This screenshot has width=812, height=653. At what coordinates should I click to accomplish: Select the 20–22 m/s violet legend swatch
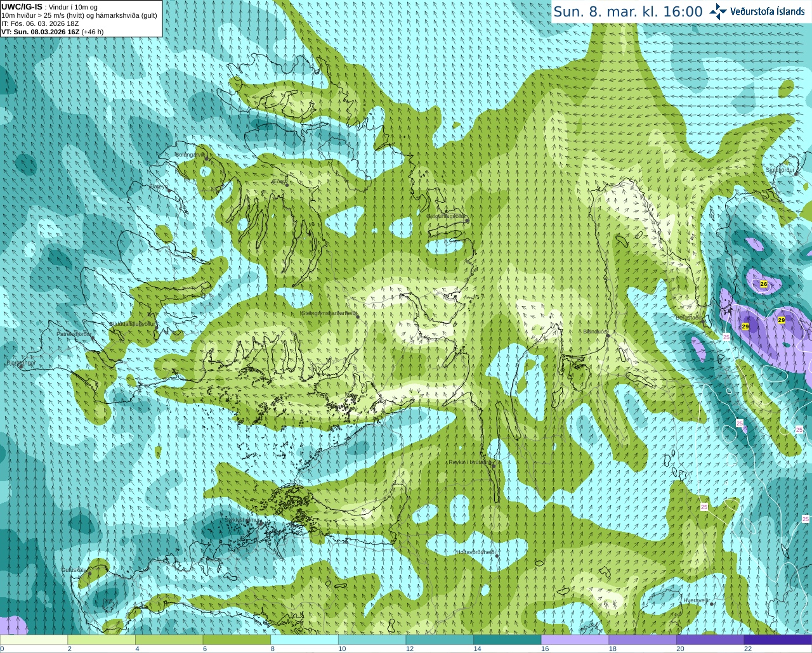point(710,640)
